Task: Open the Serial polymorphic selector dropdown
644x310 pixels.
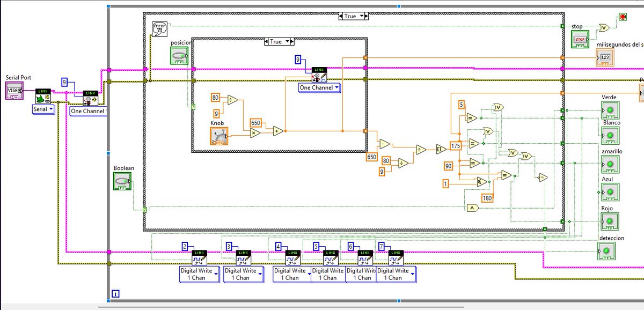Action: click(45, 109)
